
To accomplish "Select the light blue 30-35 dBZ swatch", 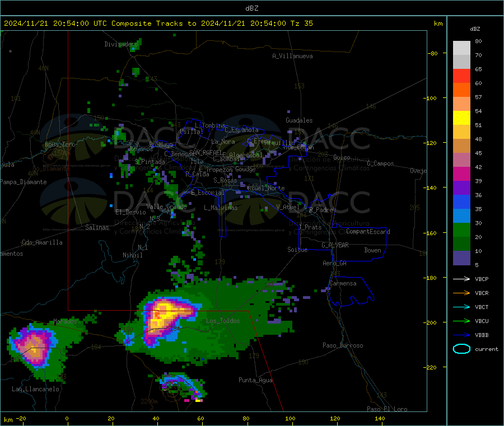I will tap(461, 216).
